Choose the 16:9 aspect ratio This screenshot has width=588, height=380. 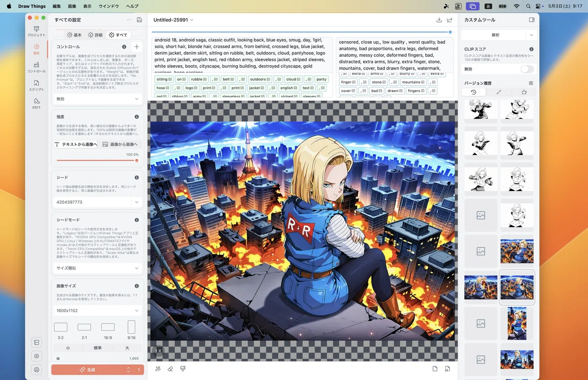pyautogui.click(x=108, y=331)
